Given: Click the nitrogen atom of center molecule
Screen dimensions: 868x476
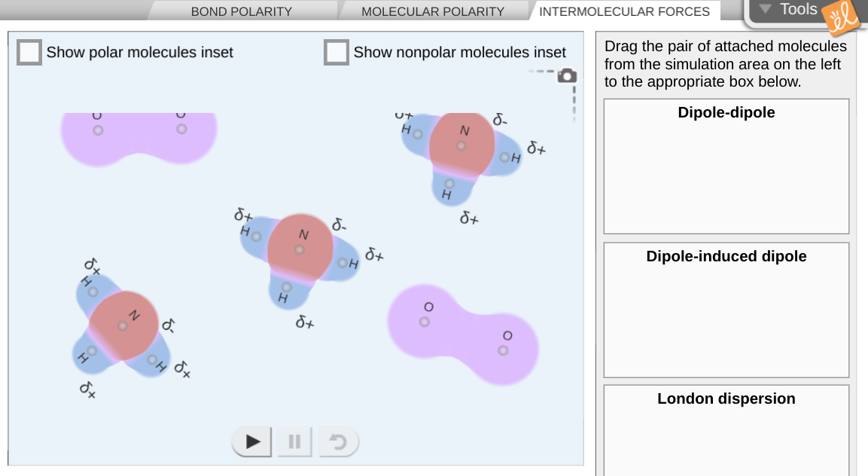Looking at the screenshot, I should [300, 249].
